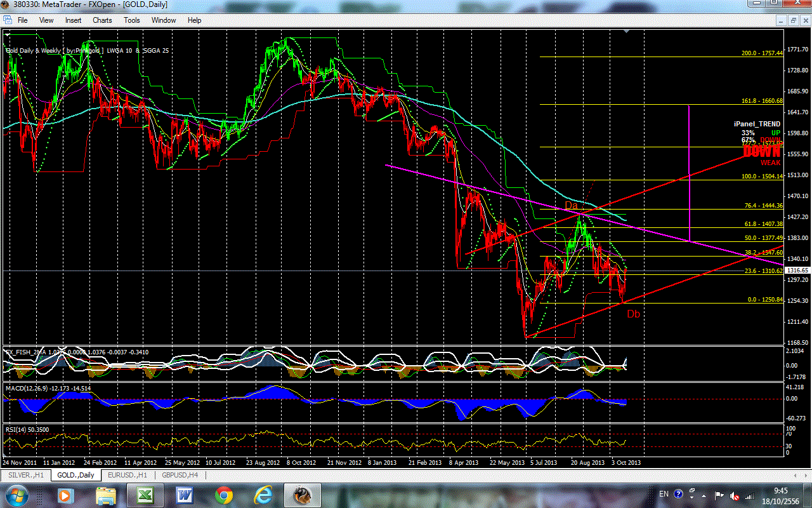Click the FX_FISH_2MA indicator label
Viewport: 812px width, 508px height.
point(77,351)
